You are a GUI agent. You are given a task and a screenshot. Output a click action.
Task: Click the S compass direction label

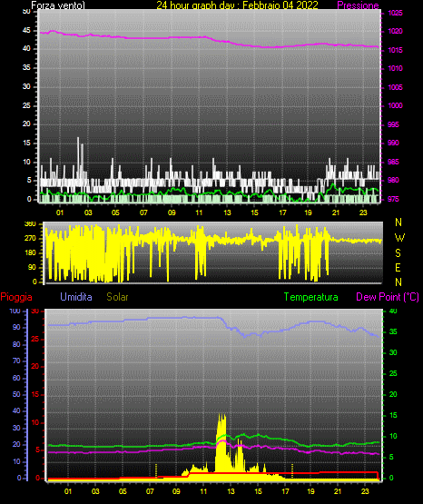pyautogui.click(x=398, y=253)
